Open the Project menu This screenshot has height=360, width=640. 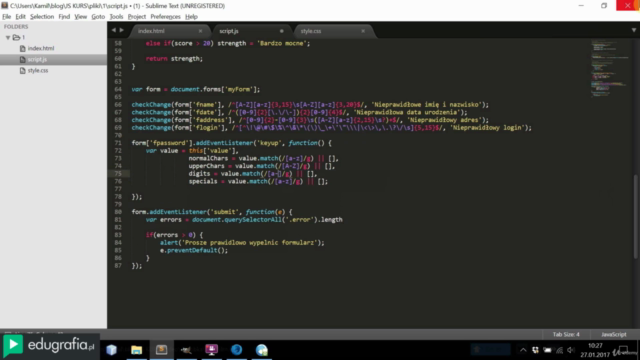tap(137, 17)
